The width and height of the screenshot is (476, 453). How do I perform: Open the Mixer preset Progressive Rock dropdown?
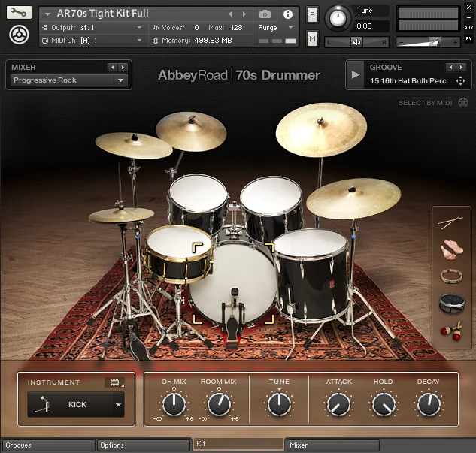[x=69, y=80]
